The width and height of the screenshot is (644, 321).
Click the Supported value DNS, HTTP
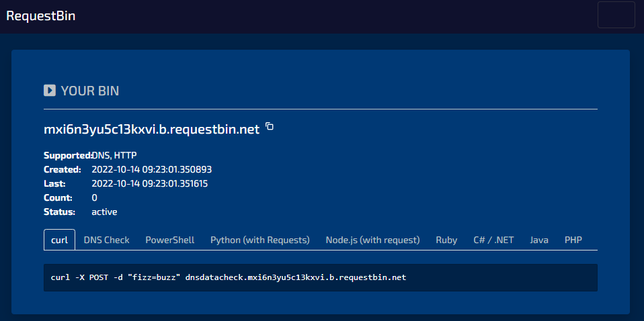click(x=114, y=156)
